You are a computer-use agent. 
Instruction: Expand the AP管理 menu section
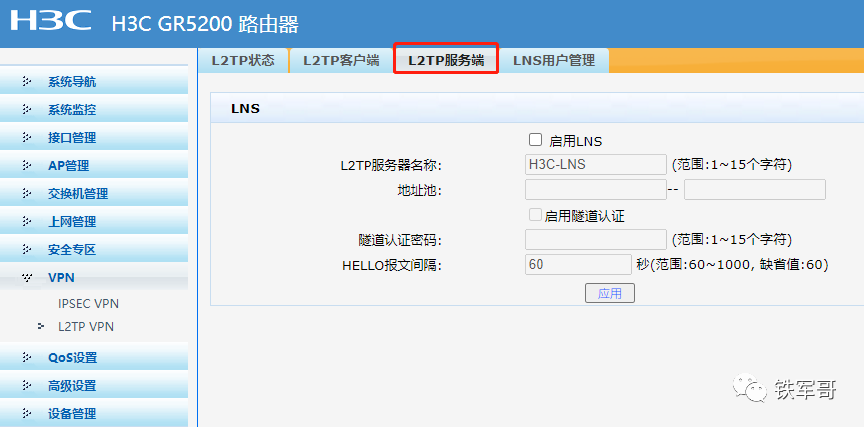94,165
